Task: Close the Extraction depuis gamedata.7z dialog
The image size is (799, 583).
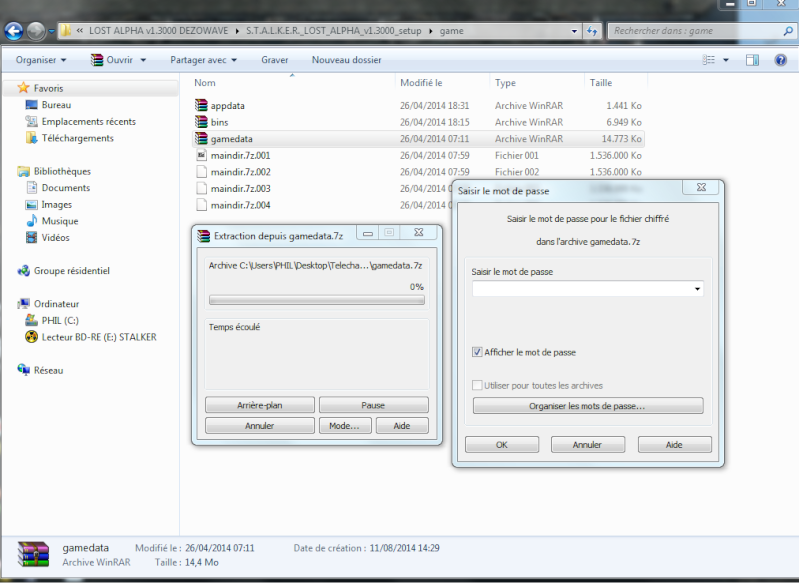Action: click(418, 232)
